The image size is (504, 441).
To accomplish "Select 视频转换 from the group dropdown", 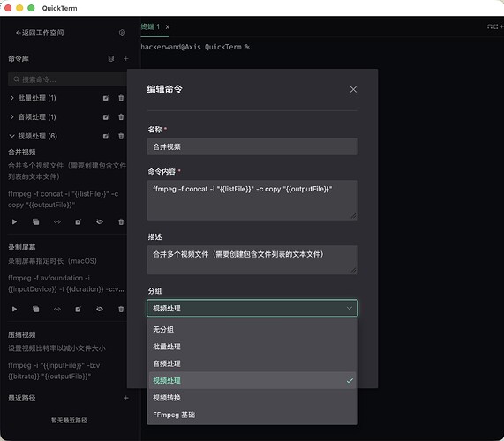I will tap(252, 398).
